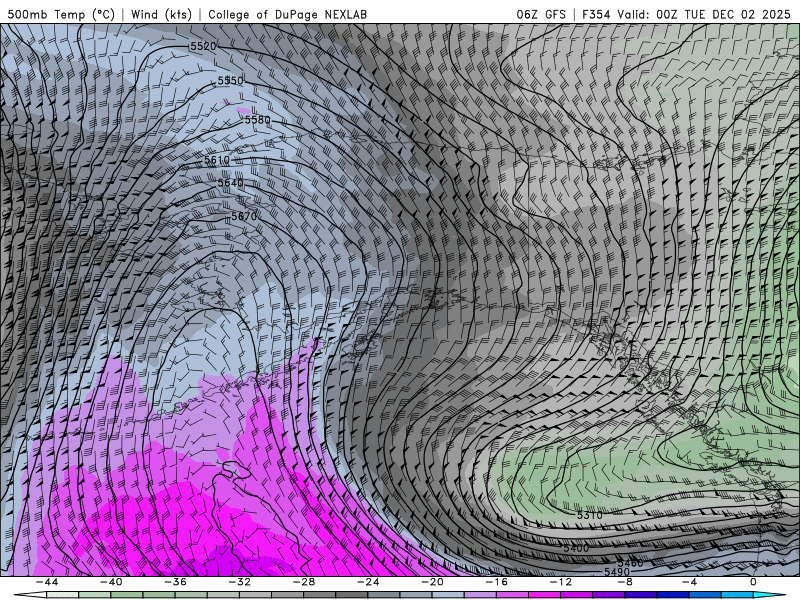This screenshot has height=600, width=800.
Task: Click the -32 colorbar tick label
Action: pos(240,582)
